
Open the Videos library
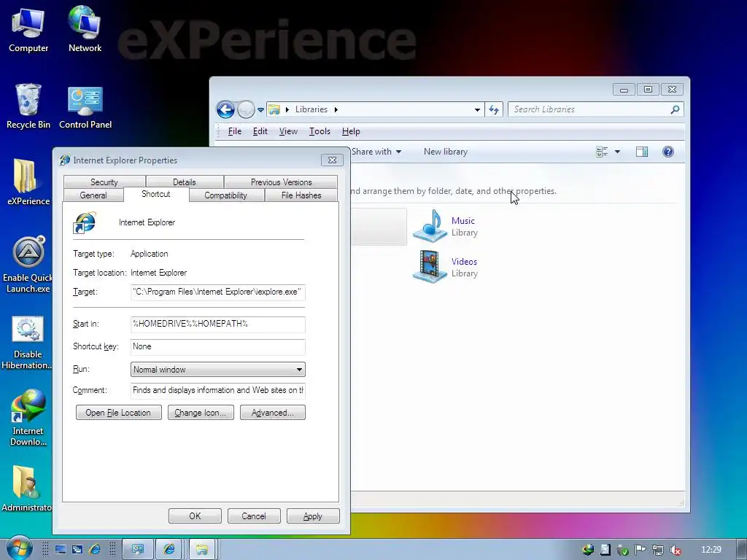[x=446, y=267]
